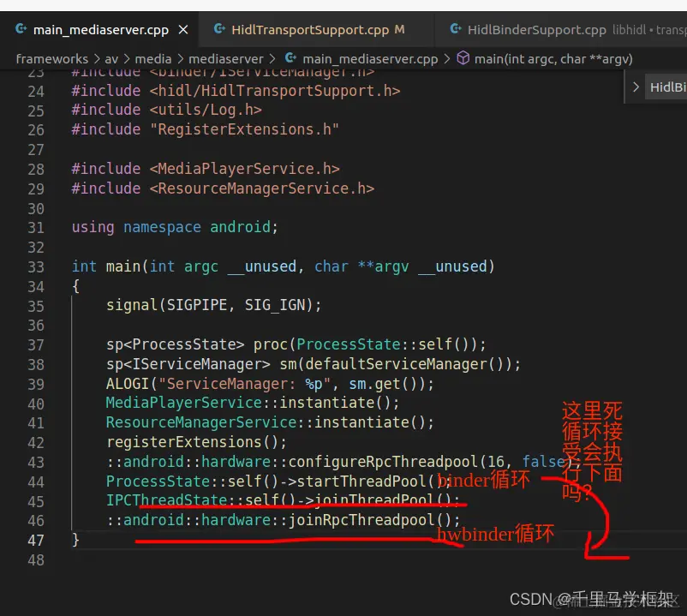Click C++ file icon on HidlTransportSupport.cpp tab
This screenshot has height=616, width=687.
point(219,29)
